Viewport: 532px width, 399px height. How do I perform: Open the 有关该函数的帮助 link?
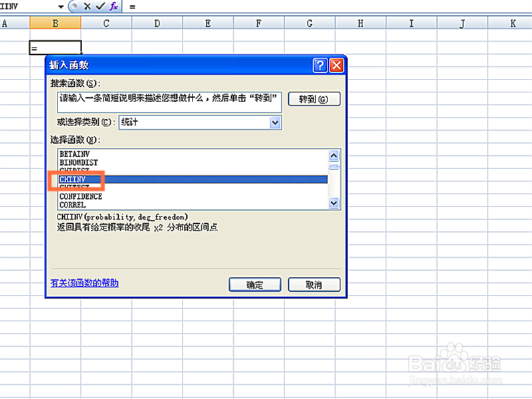click(84, 283)
